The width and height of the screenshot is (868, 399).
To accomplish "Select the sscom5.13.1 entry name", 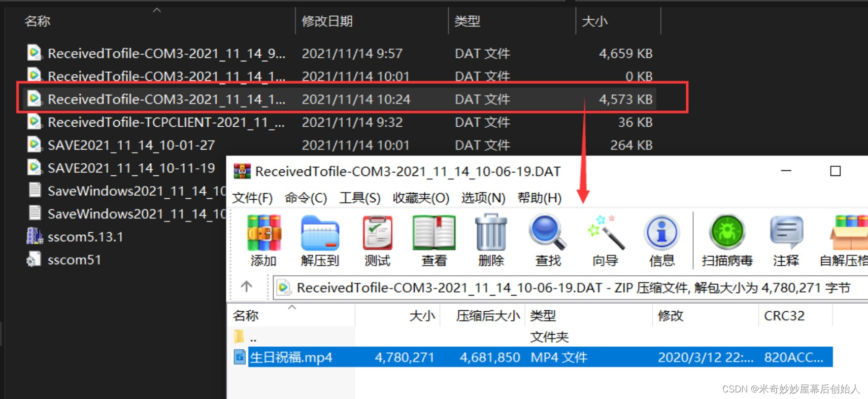I will [85, 237].
